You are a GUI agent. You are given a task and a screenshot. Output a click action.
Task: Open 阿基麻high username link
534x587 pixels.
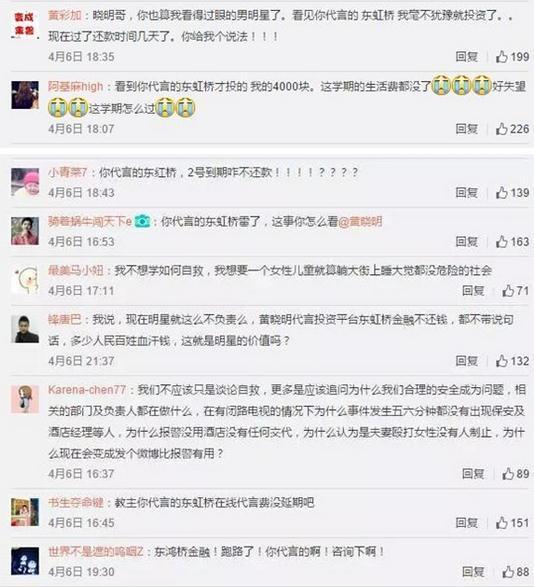[75, 86]
